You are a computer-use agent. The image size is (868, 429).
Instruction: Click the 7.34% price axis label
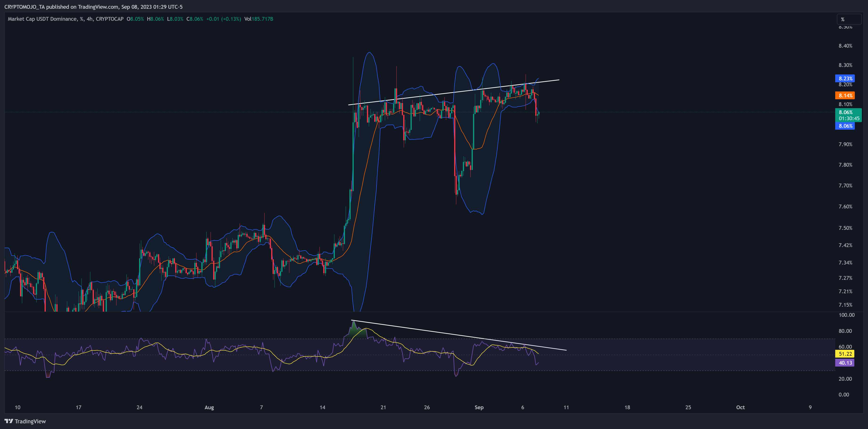[845, 263]
